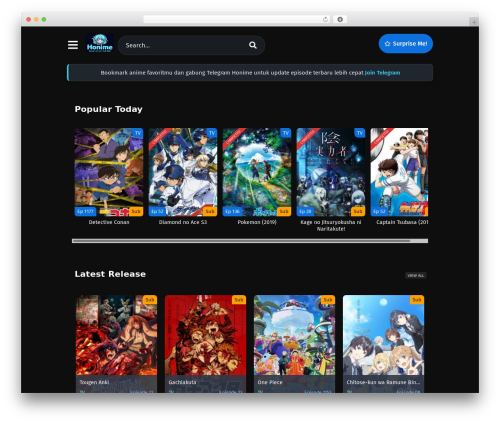Click Sub badge on Diamond no Ace

(210, 211)
